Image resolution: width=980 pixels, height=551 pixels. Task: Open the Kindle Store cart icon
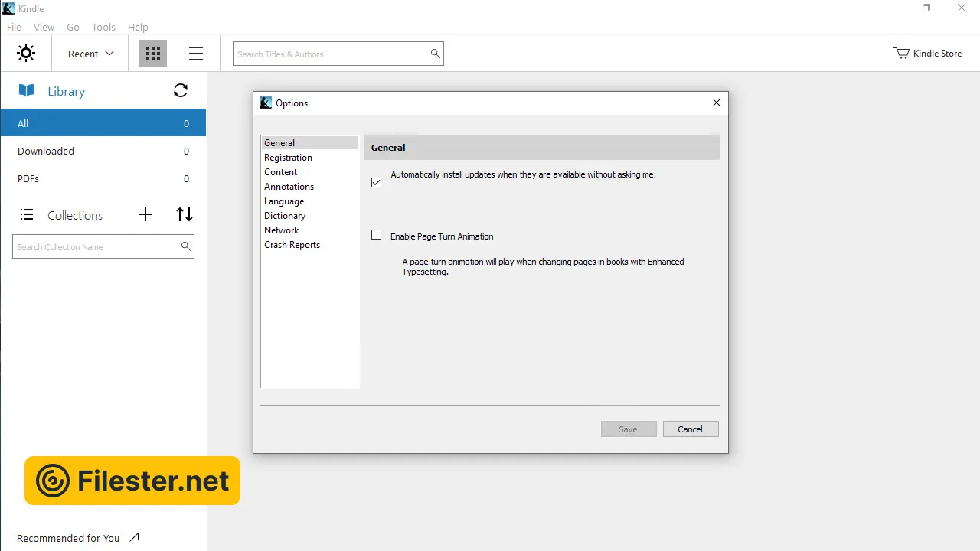(901, 54)
